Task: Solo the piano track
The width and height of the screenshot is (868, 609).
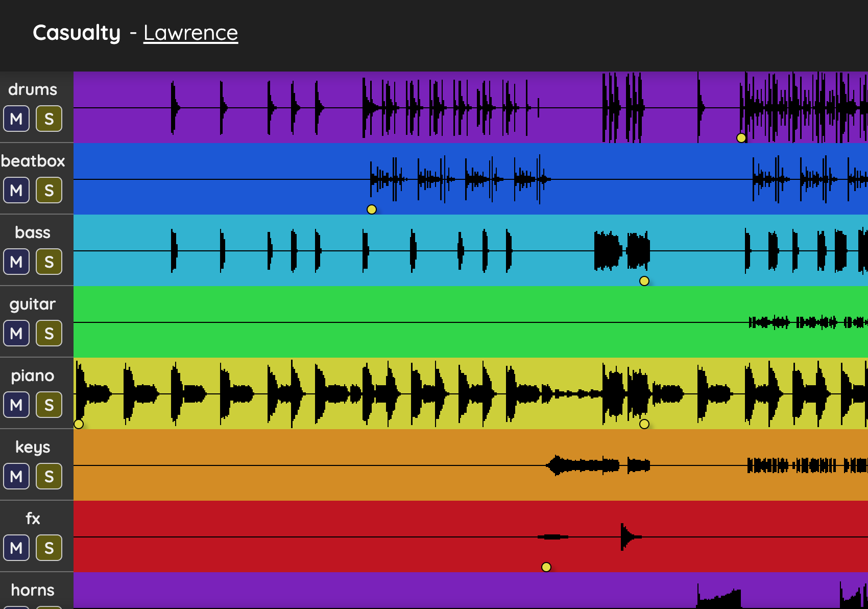Action: [x=49, y=405]
